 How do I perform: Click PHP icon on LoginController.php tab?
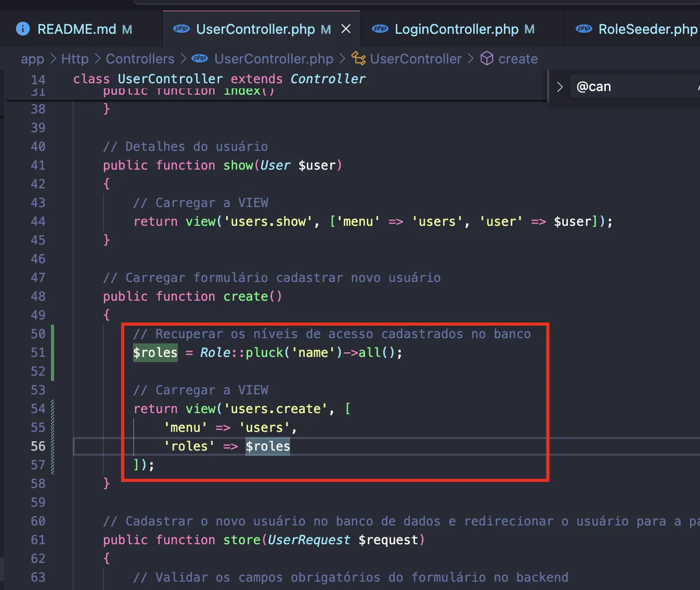(x=380, y=29)
